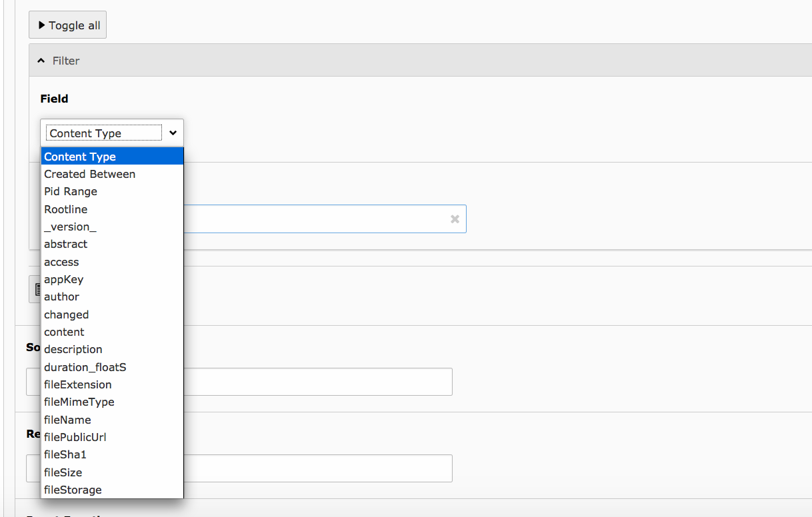Select 'abstract' from the field list
Screen dimensions: 812x517
(x=65, y=244)
